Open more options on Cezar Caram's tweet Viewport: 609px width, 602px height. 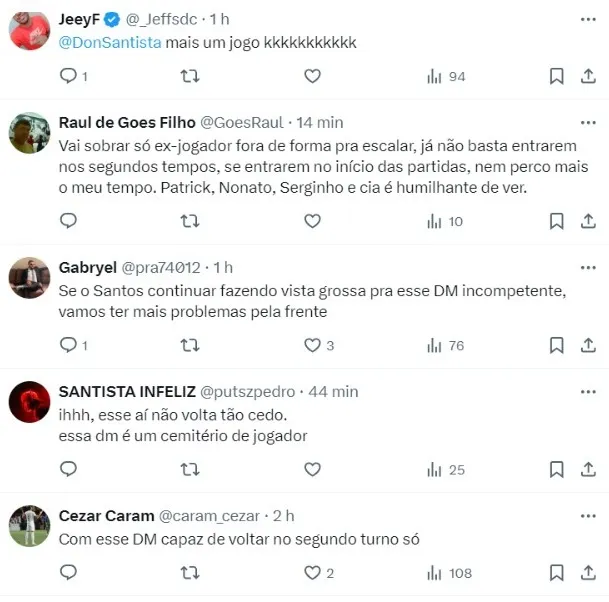pos(588,516)
